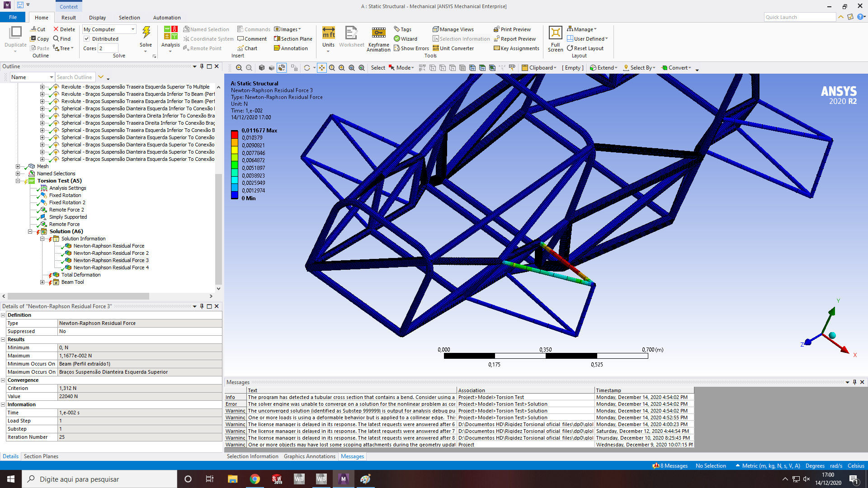Switch to the Section Planes tab
868x488 pixels.
coord(41,456)
